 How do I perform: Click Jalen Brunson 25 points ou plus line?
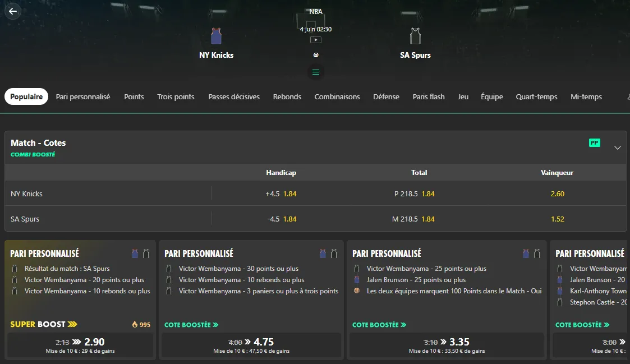[416, 280]
